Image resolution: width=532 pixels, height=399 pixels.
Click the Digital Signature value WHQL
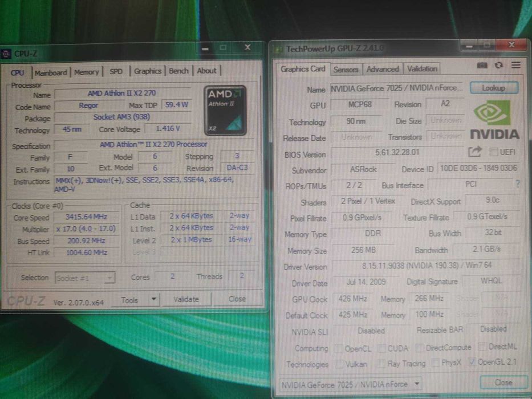[x=491, y=281]
